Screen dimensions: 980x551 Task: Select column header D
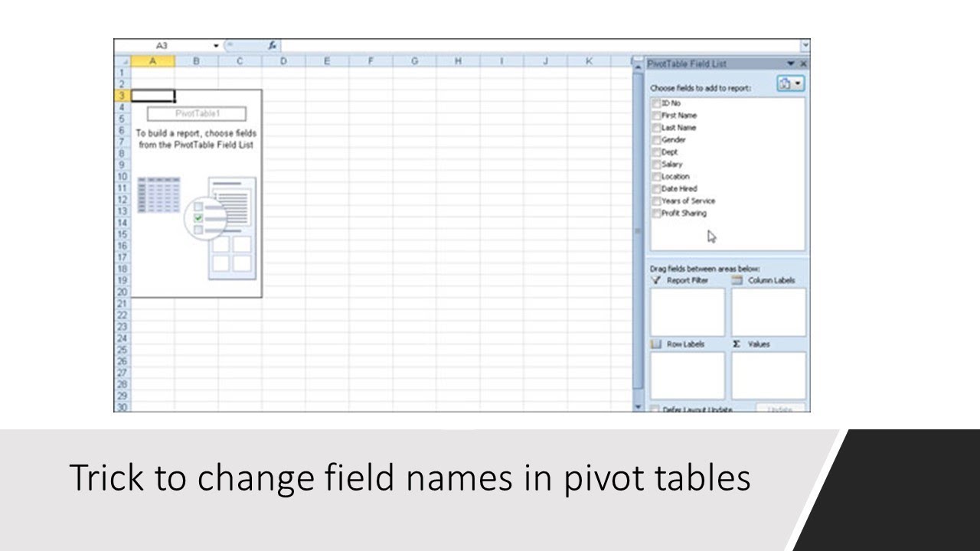(283, 61)
